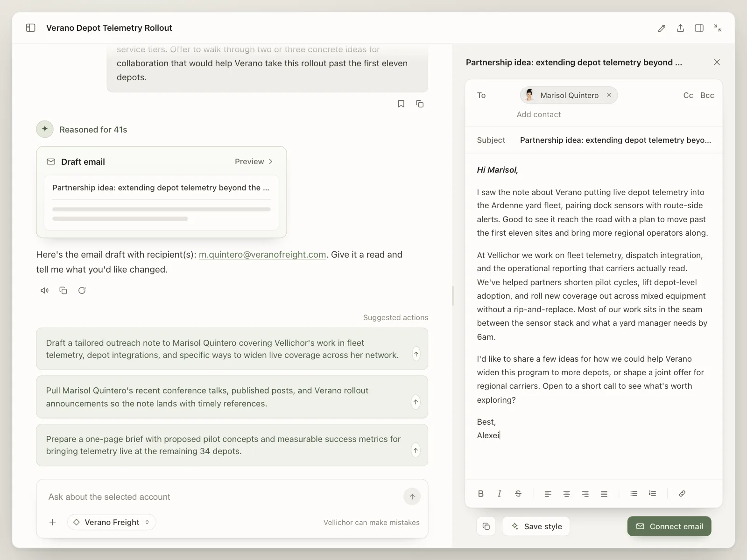This screenshot has height=560, width=747.
Task: Open the draft email Preview
Action: click(254, 161)
